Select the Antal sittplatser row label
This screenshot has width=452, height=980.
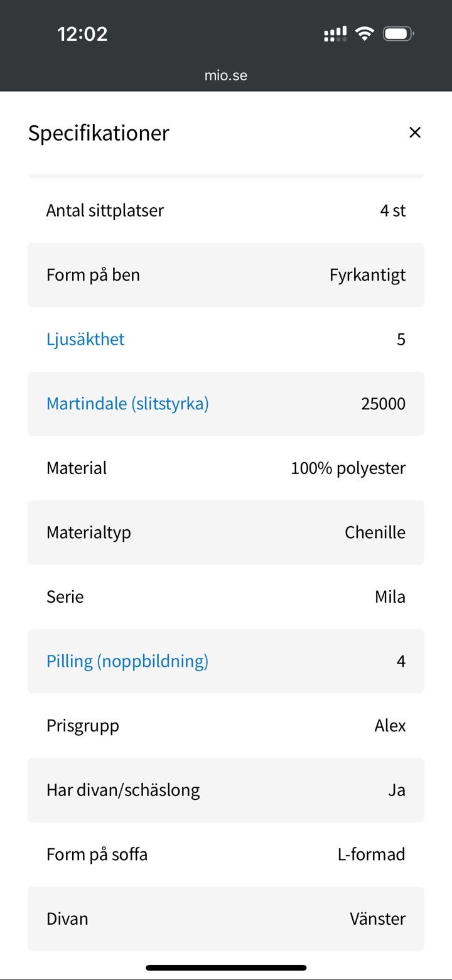pos(105,210)
